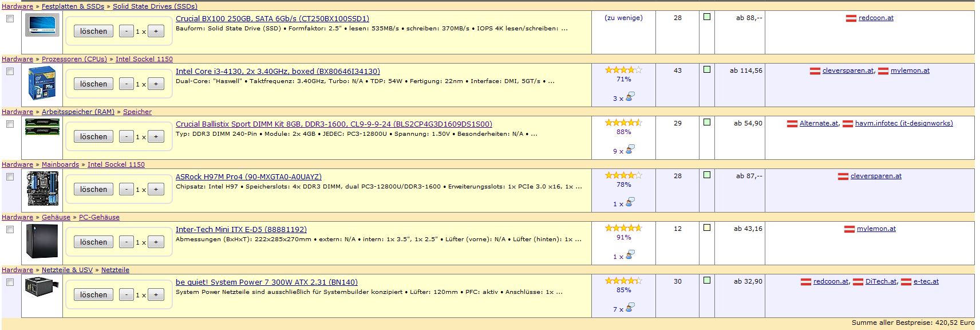Image resolution: width=980 pixels, height=330 pixels.
Task: Go to Solid State Drives (SSDs) breadcrumb
Action: 155,6
